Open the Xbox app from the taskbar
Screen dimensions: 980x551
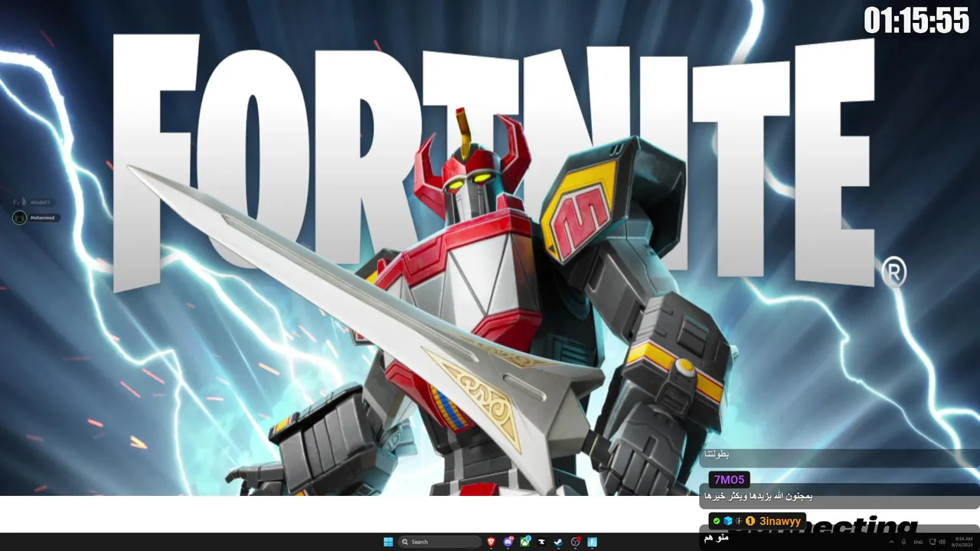[x=525, y=542]
